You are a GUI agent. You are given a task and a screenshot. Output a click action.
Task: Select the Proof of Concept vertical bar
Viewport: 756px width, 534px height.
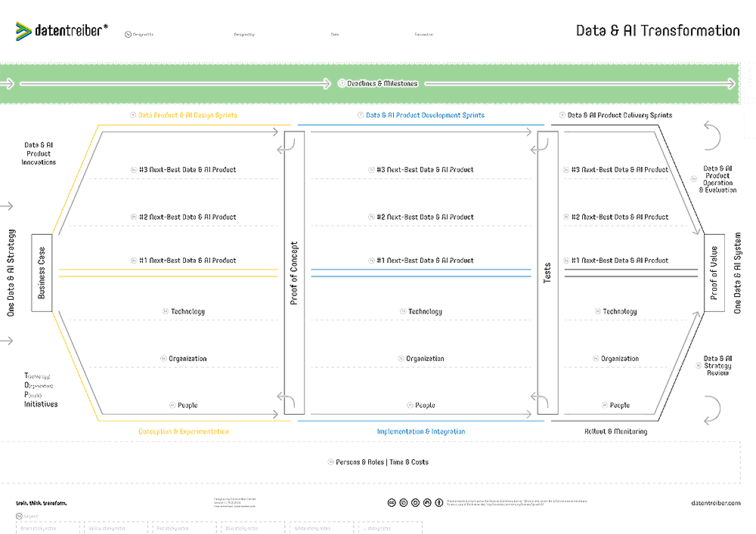(294, 273)
